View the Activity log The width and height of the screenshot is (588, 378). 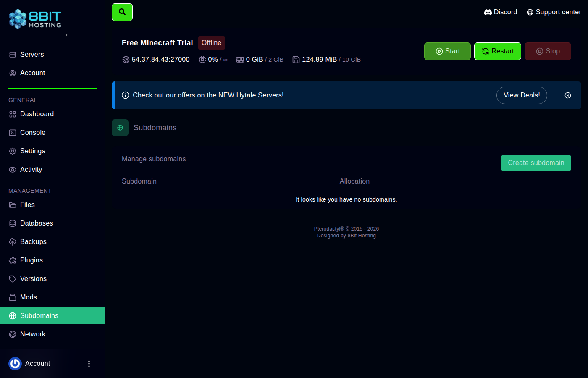52,170
